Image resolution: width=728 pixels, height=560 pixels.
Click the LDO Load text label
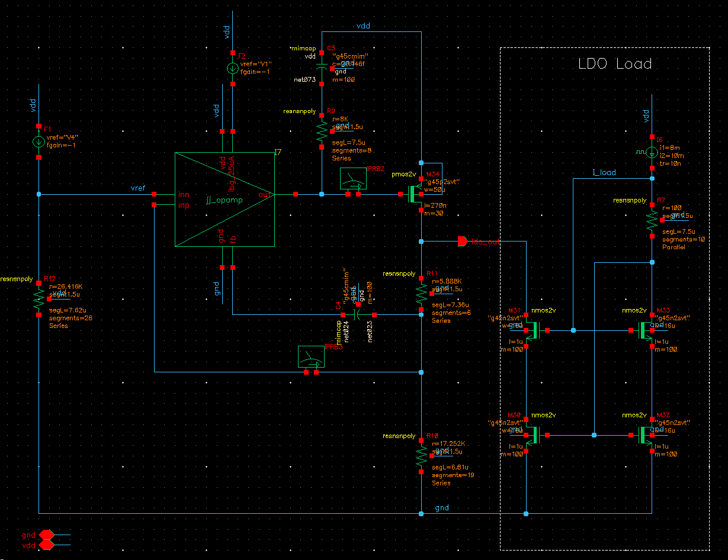pos(615,64)
